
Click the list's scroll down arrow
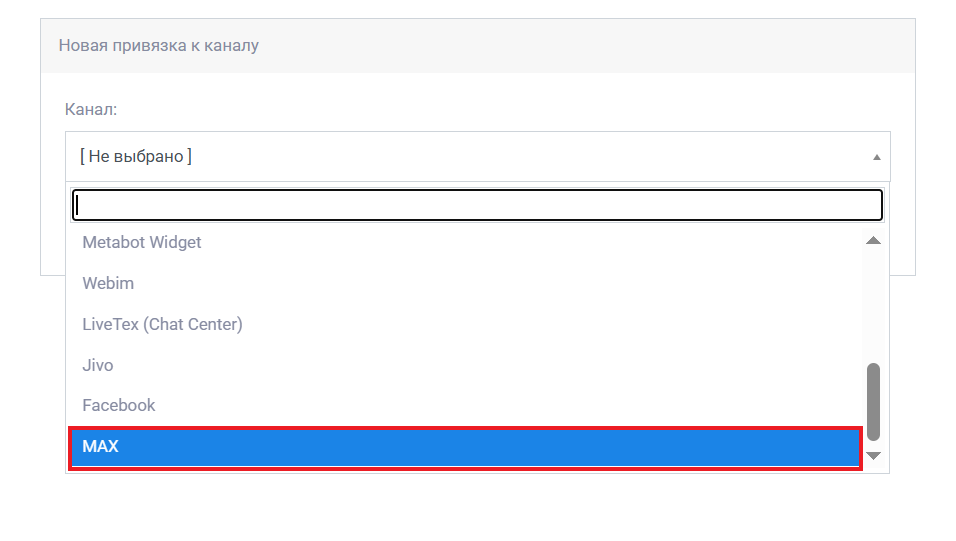tap(873, 456)
